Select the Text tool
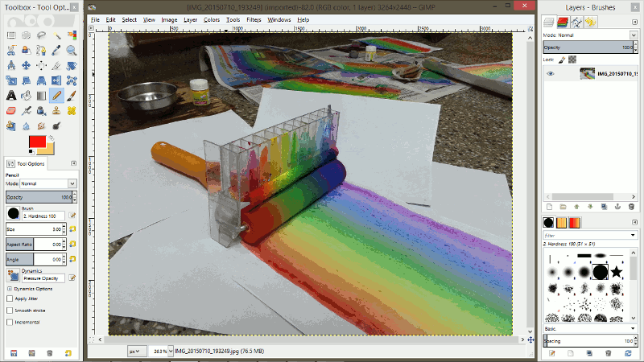Screen dimensions: 644x362 pos(11,96)
